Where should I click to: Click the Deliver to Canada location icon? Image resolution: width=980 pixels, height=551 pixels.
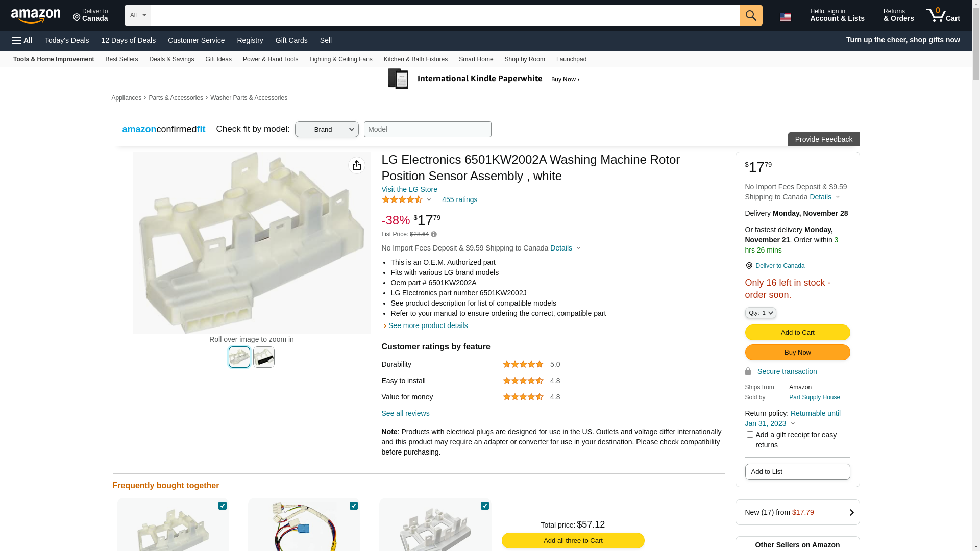click(x=749, y=266)
